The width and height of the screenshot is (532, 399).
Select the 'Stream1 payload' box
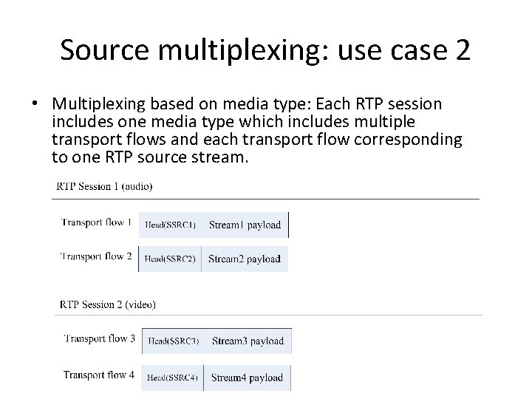[x=245, y=225]
